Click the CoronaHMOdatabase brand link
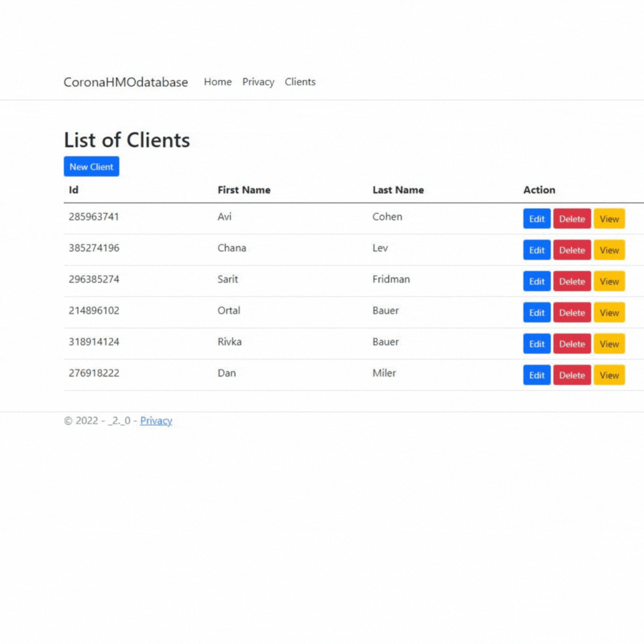This screenshot has height=644, width=644. (x=125, y=82)
